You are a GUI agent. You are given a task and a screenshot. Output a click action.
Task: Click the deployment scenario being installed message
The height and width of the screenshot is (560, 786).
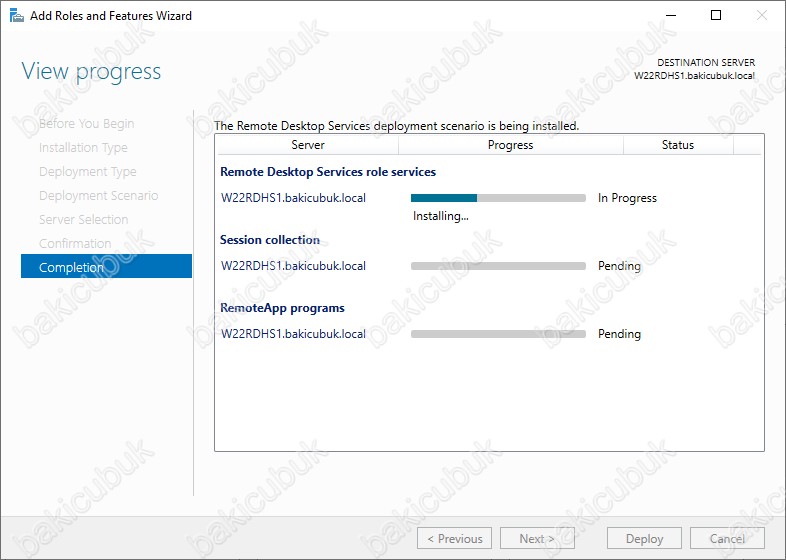397,126
